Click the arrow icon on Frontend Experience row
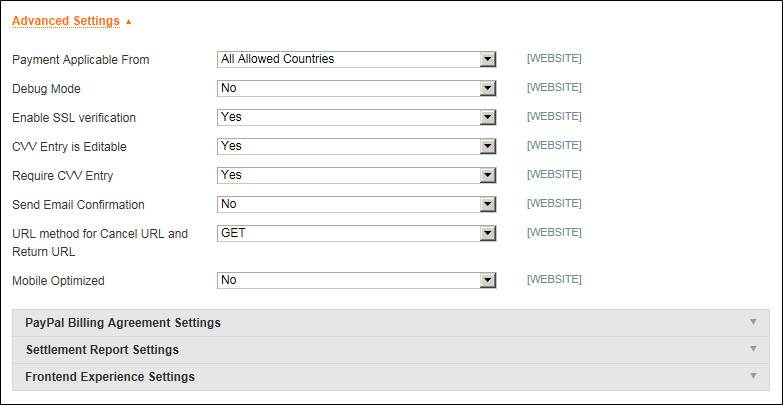The height and width of the screenshot is (405, 783). tap(754, 376)
